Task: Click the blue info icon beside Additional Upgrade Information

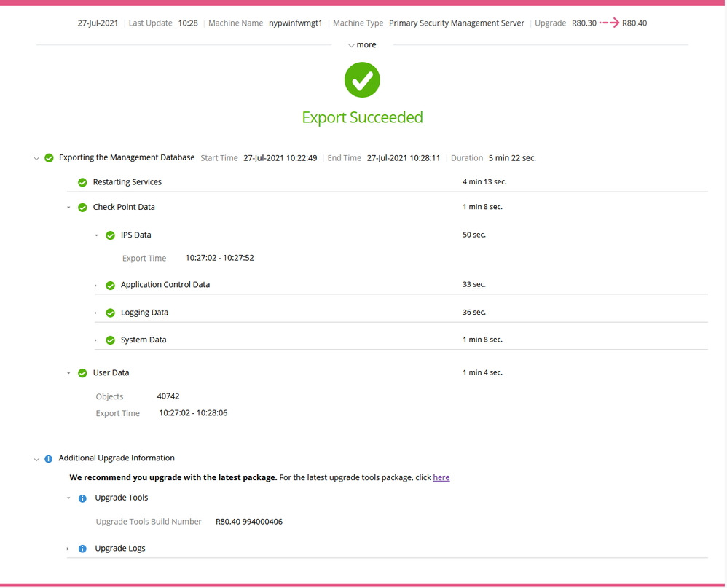Action: point(48,459)
